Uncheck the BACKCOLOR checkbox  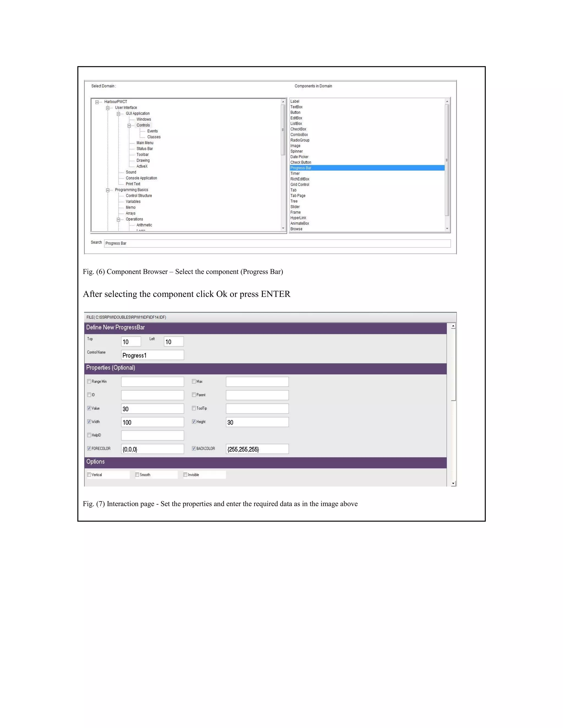tap(194, 448)
